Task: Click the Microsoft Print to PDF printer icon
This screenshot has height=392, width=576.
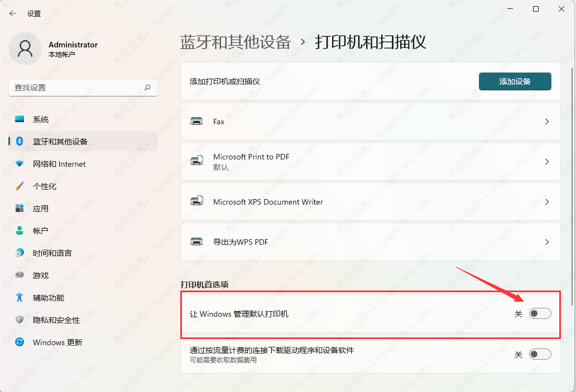Action: 196,162
